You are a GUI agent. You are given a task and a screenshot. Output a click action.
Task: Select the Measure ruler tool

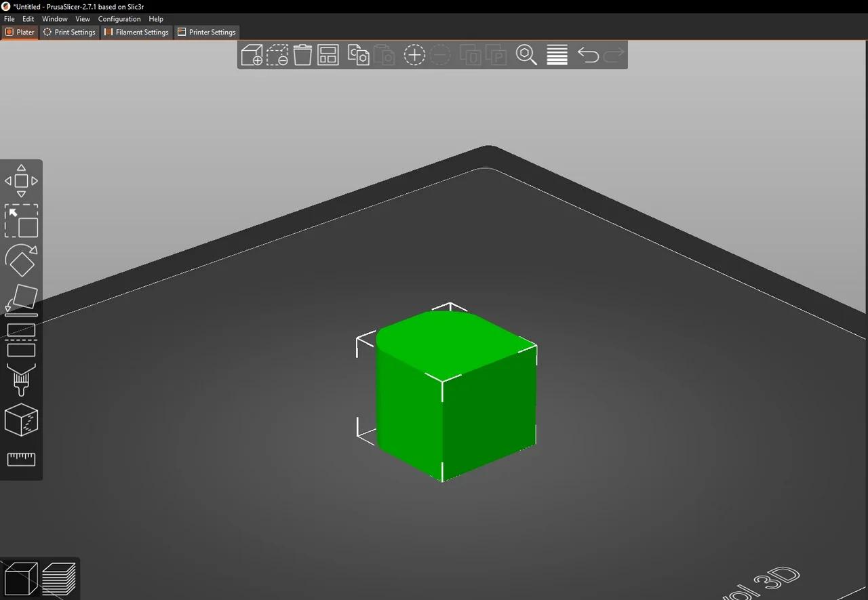tap(21, 460)
